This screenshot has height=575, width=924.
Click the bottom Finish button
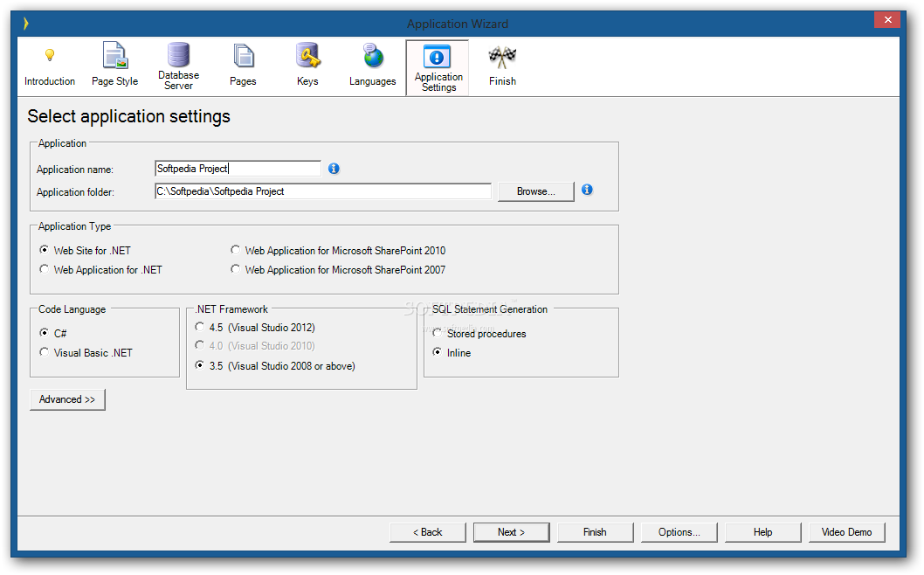tap(595, 532)
